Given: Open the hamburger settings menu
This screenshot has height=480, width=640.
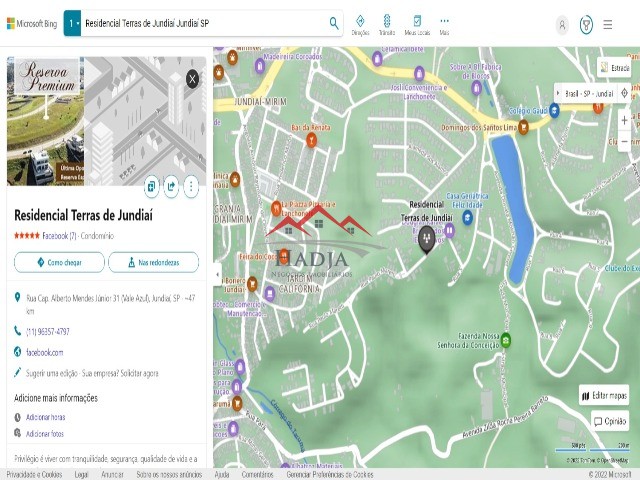Looking at the screenshot, I should [x=608, y=24].
